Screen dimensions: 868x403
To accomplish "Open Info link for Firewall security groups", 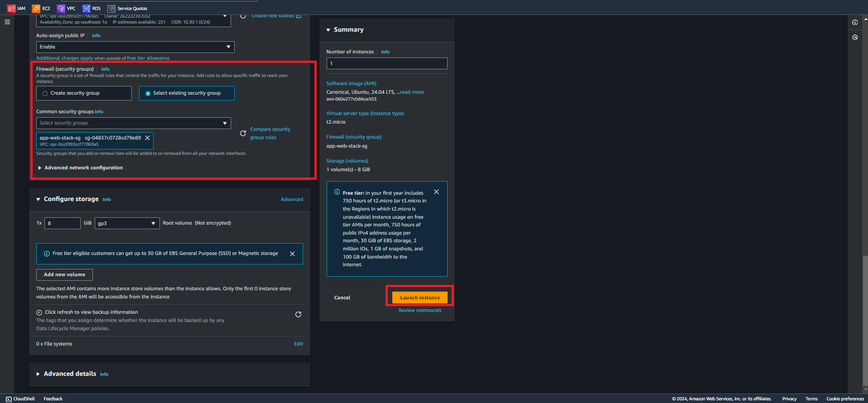I will click(x=105, y=69).
